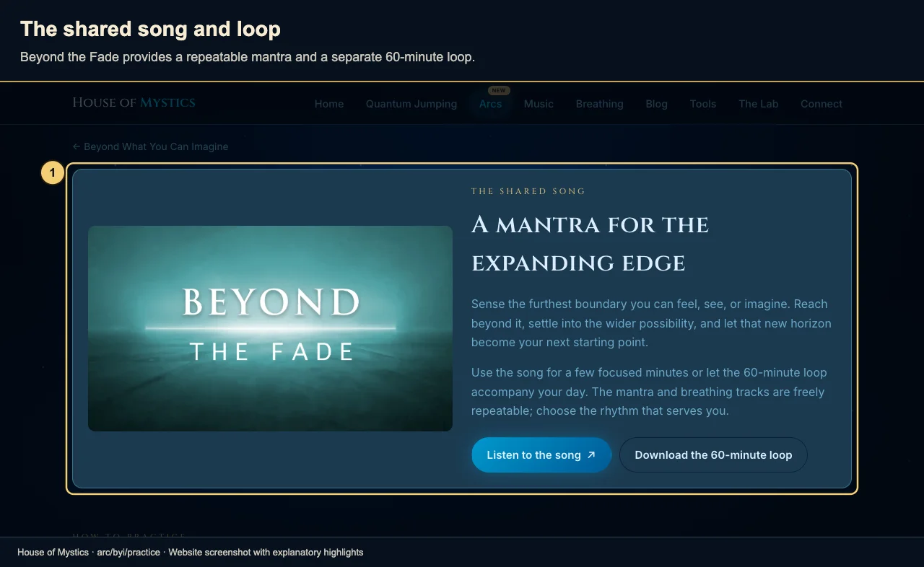The width and height of the screenshot is (924, 567).
Task: Open the Connect navigation item
Action: pos(821,104)
